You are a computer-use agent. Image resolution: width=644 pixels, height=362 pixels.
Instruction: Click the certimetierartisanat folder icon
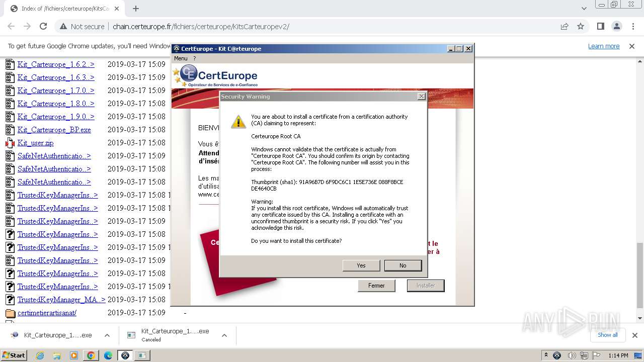point(10,313)
